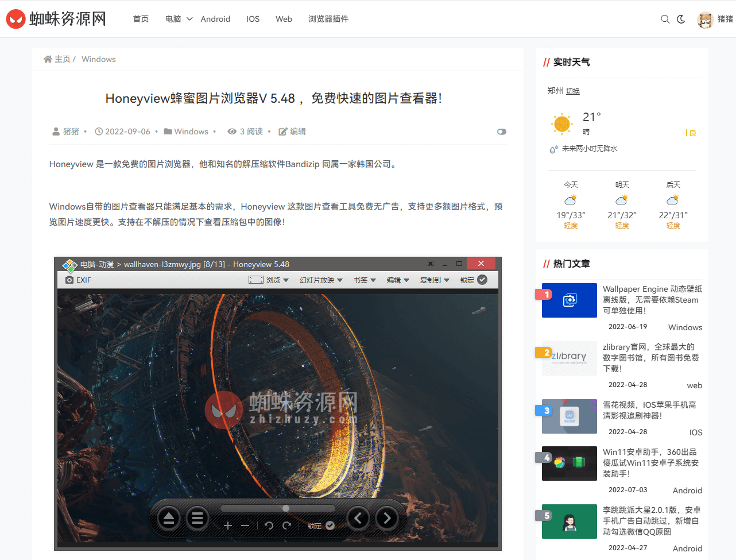Image resolution: width=736 pixels, height=560 pixels.
Task: Go to previous image arrow button
Action: (358, 519)
